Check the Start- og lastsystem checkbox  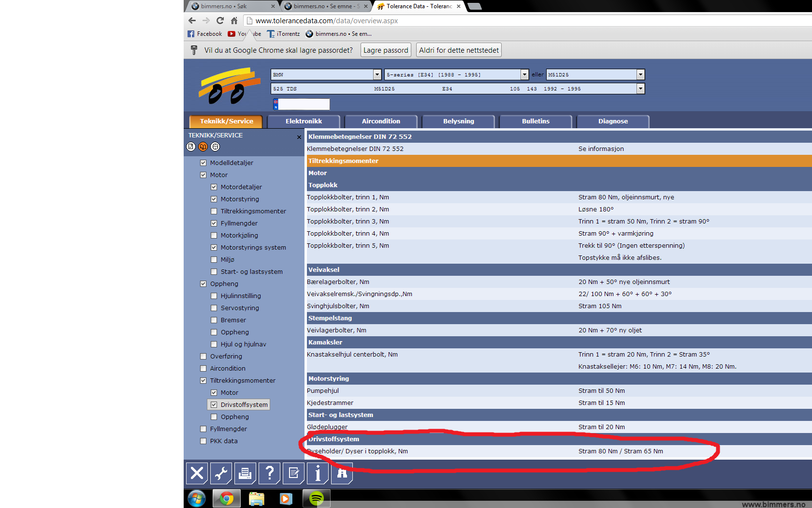tap(214, 272)
